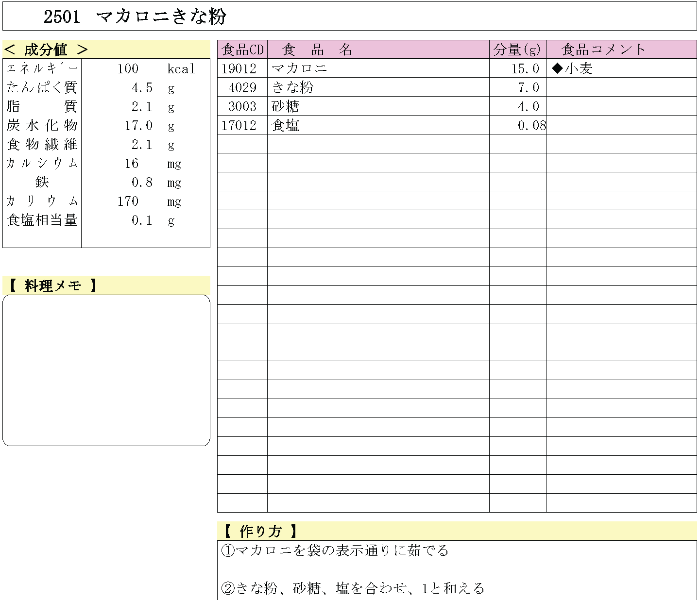
Task: Click the 分量(g) column header
Action: click(517, 50)
